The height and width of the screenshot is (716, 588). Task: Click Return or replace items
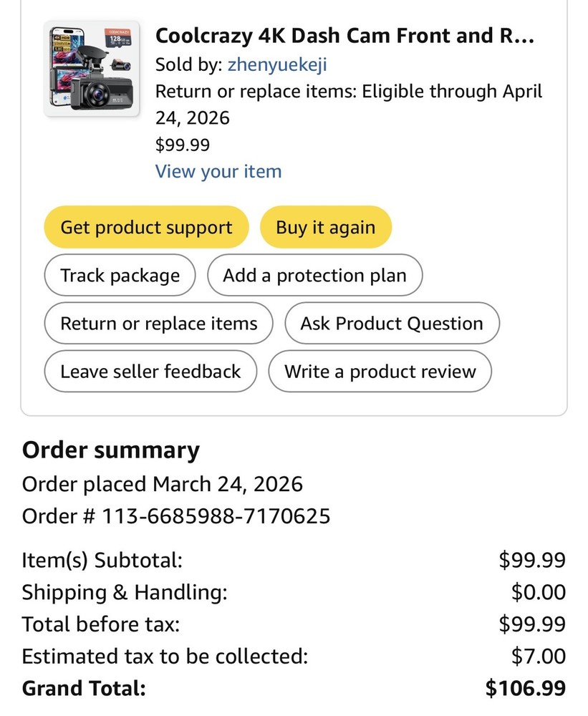tap(158, 323)
